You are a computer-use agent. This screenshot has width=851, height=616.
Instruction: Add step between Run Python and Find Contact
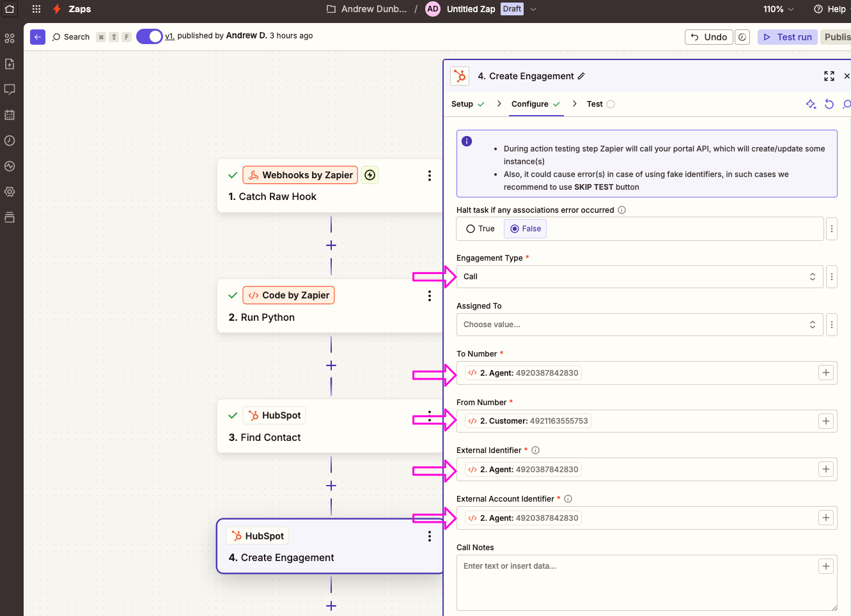(331, 366)
